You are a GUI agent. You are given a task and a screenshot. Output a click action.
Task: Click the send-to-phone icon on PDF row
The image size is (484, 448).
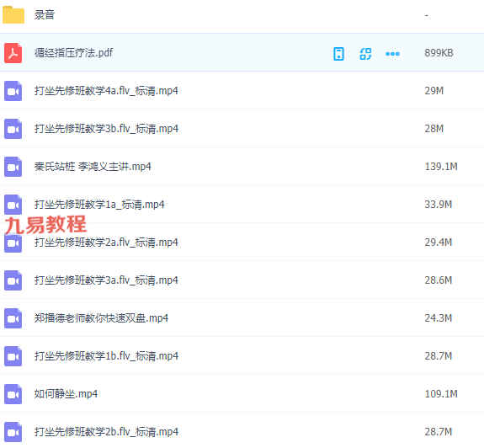(x=338, y=54)
